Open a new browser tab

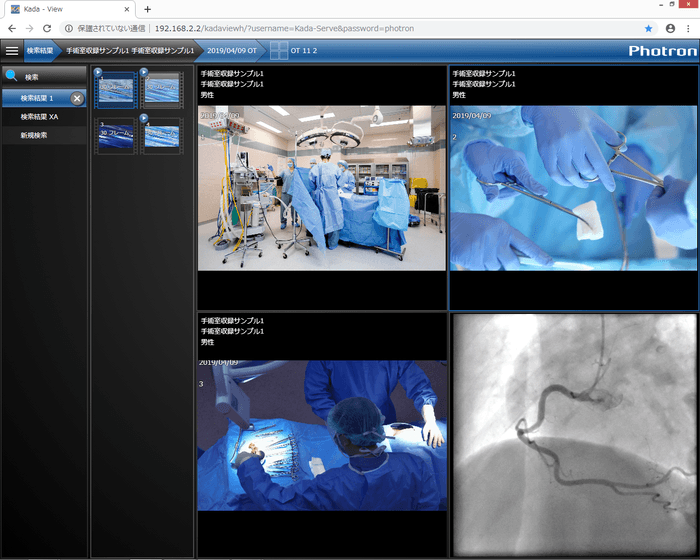click(148, 9)
